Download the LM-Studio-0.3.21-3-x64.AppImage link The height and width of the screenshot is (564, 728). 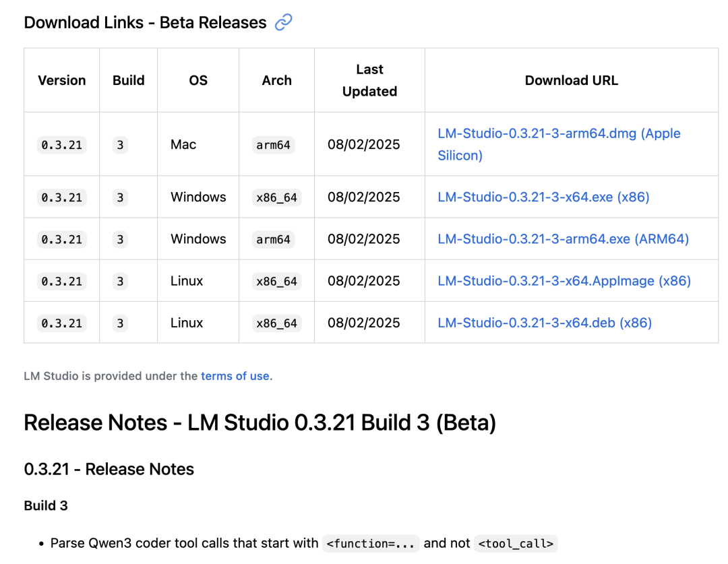click(x=564, y=281)
